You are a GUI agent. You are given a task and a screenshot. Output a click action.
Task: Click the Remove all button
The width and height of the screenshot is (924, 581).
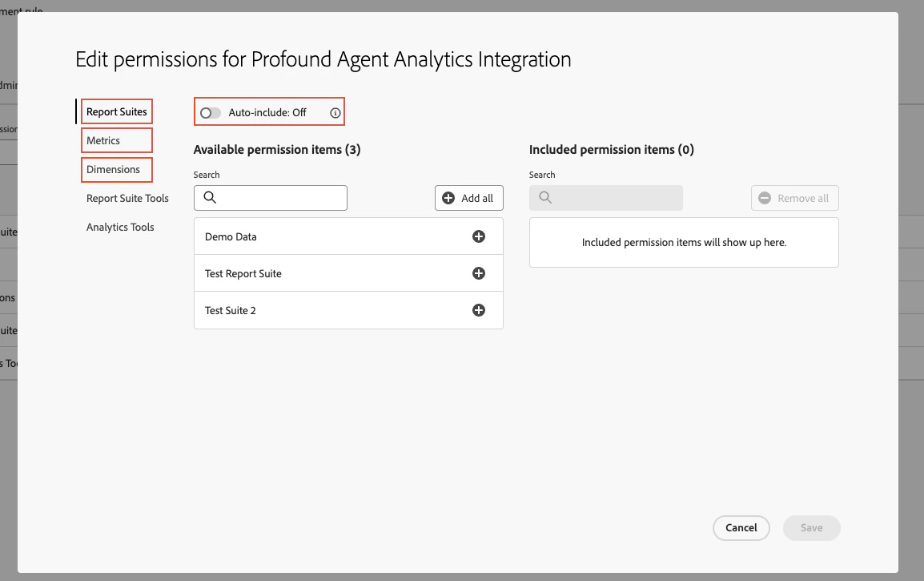(794, 198)
